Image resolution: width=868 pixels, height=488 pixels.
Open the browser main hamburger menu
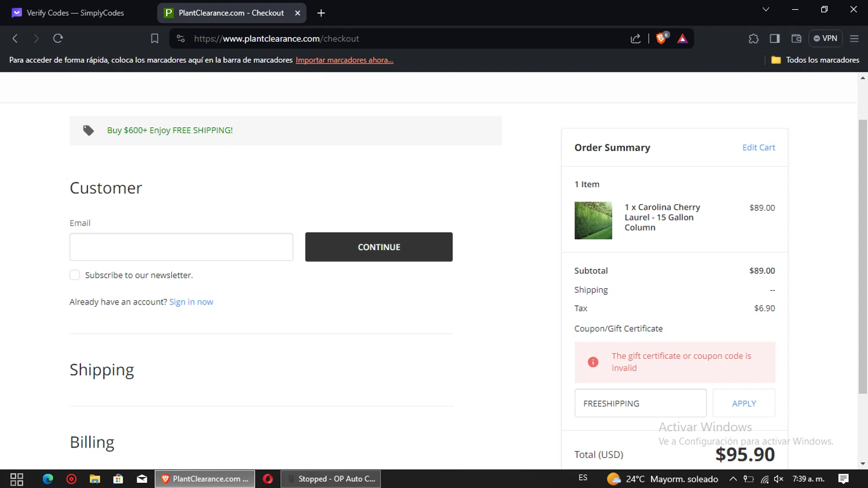[x=854, y=39]
